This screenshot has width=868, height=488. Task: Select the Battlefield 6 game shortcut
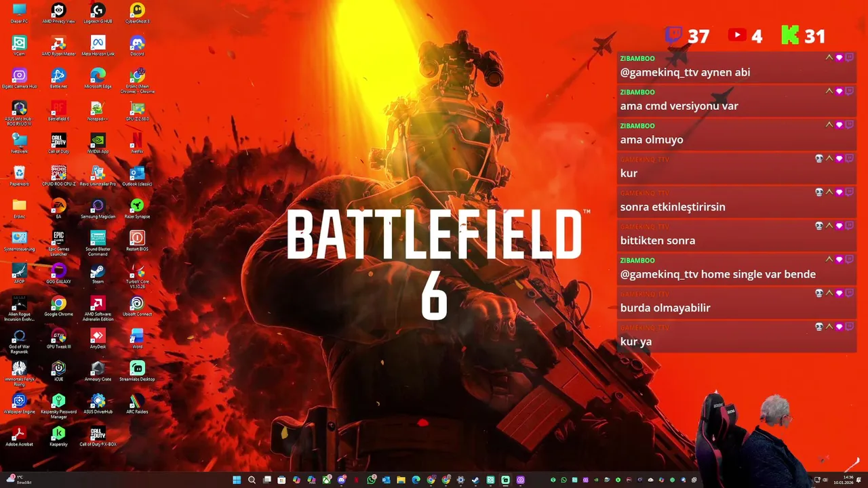click(58, 110)
